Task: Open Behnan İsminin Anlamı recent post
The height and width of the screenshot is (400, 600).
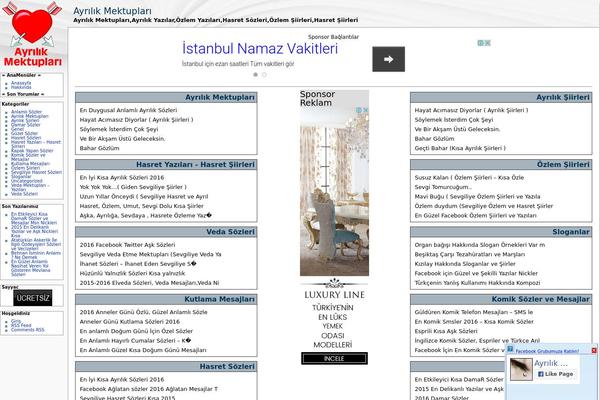Action: [x=36, y=255]
